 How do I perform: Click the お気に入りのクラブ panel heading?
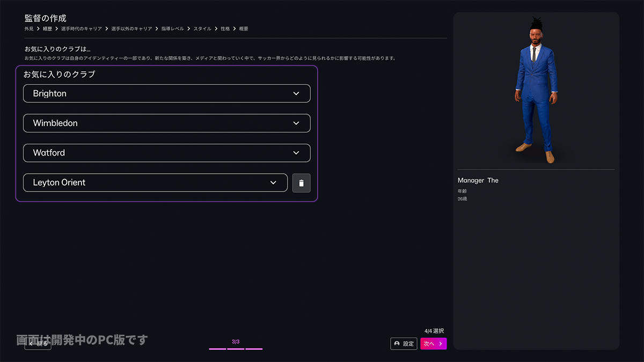(59, 74)
